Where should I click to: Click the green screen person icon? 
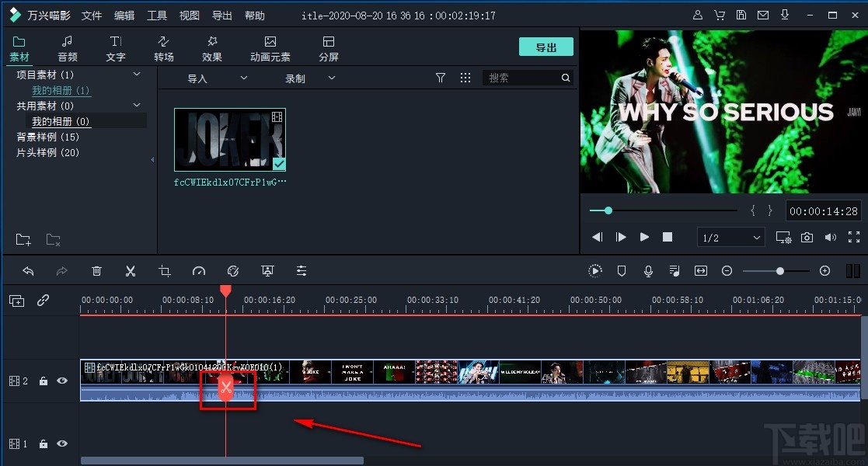[x=267, y=270]
